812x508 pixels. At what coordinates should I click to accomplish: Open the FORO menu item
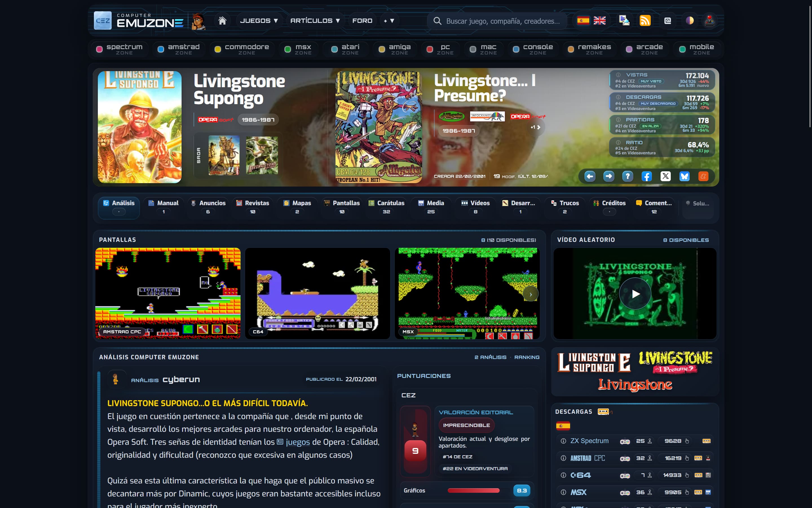click(362, 21)
